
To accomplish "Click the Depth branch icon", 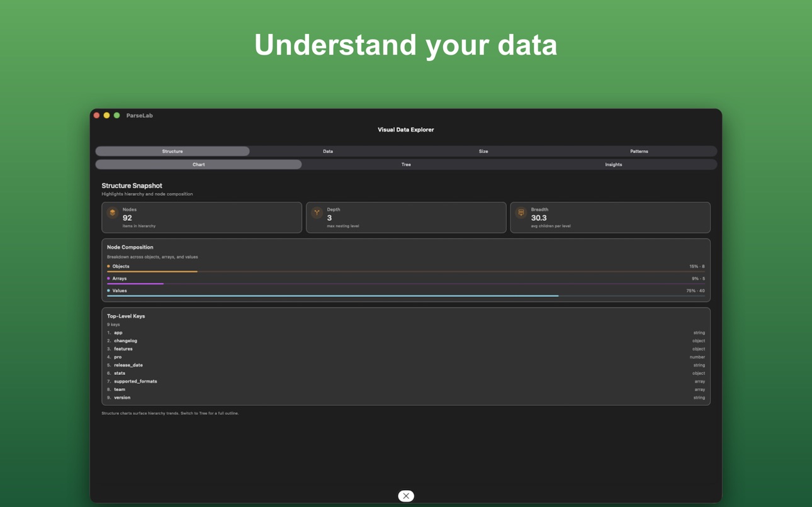I will coord(317,213).
